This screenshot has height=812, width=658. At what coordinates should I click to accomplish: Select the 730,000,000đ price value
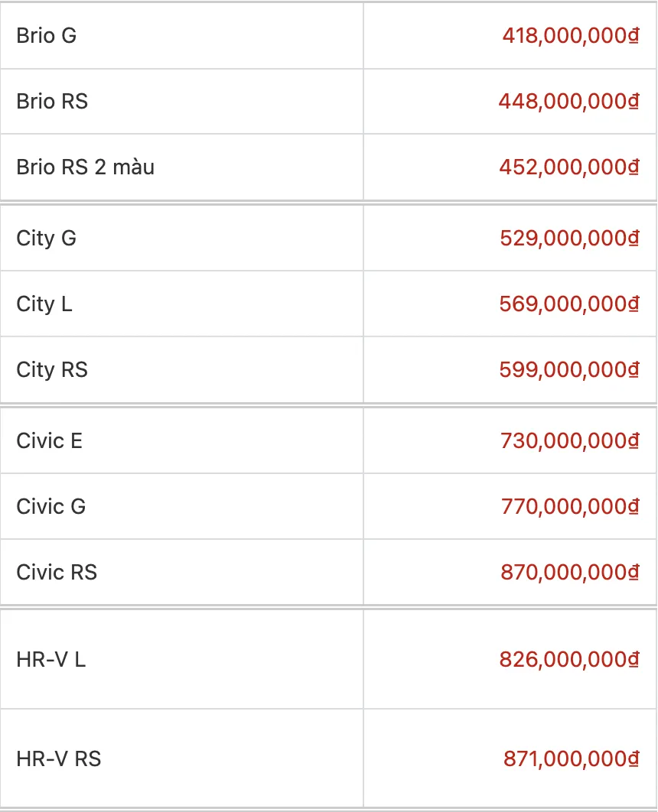(x=570, y=440)
